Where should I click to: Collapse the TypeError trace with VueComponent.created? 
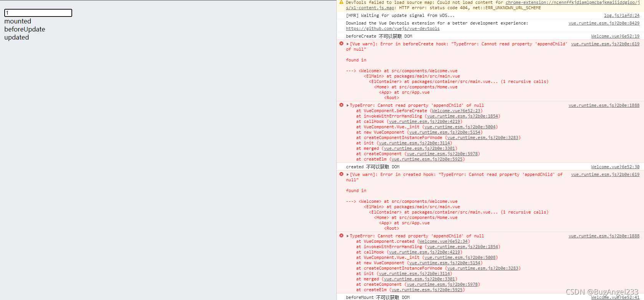click(348, 236)
